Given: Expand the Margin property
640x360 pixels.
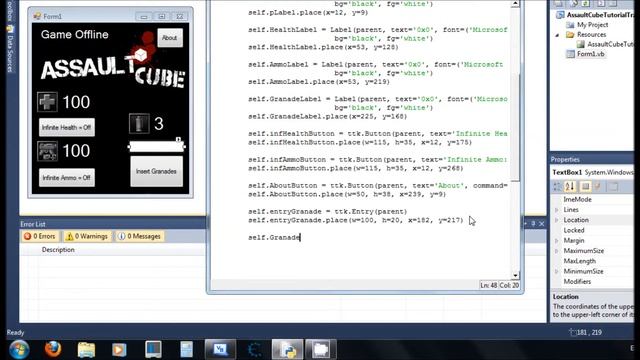Looking at the screenshot, I should pyautogui.click(x=557, y=241).
